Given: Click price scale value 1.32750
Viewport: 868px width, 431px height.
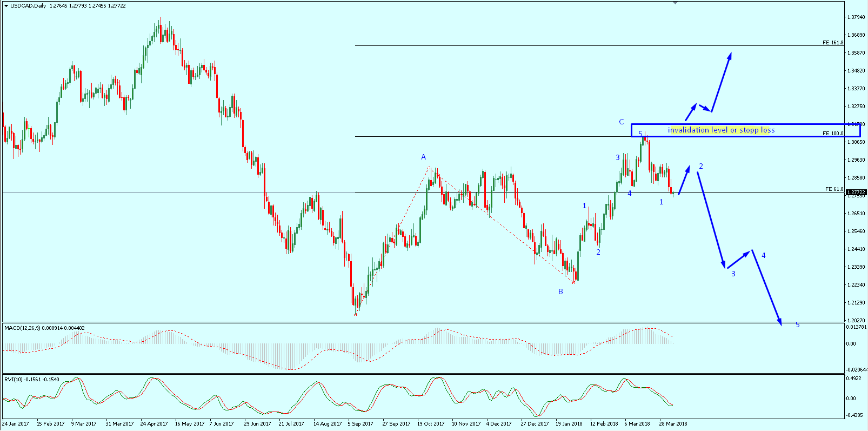Looking at the screenshot, I should click(856, 107).
